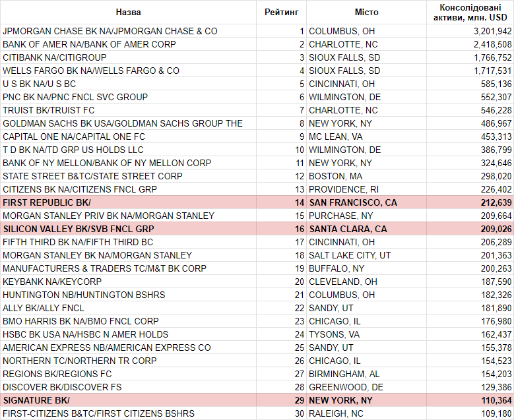
Task: Select the 'Назва' column header
Action: click(128, 12)
